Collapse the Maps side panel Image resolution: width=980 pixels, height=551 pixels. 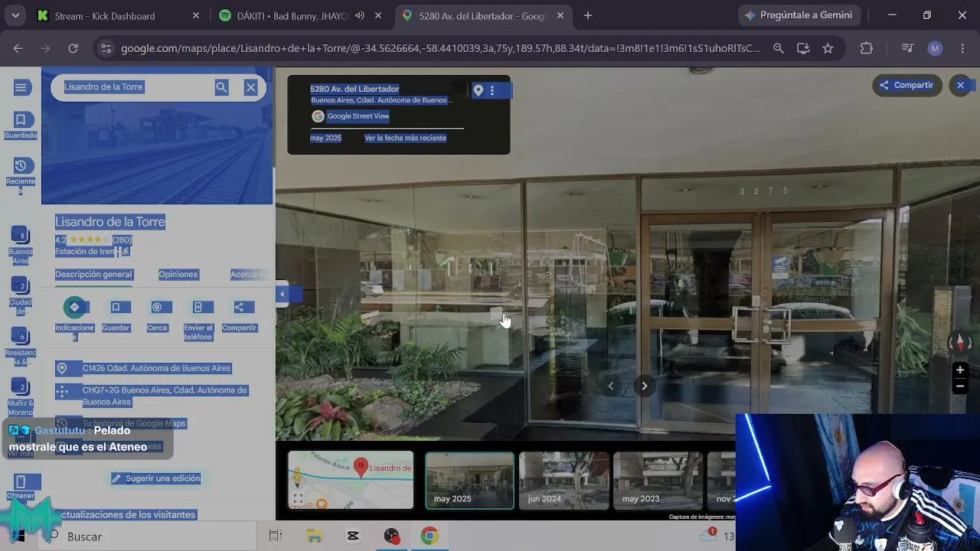point(282,295)
